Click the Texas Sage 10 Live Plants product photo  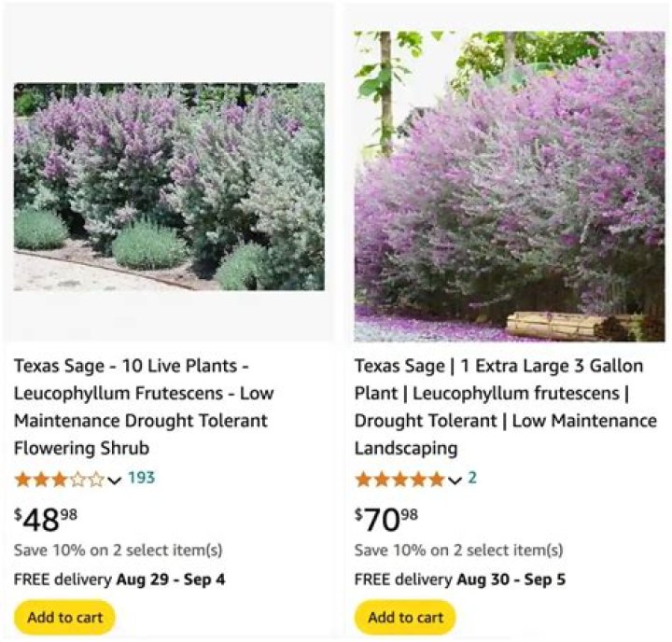169,187
